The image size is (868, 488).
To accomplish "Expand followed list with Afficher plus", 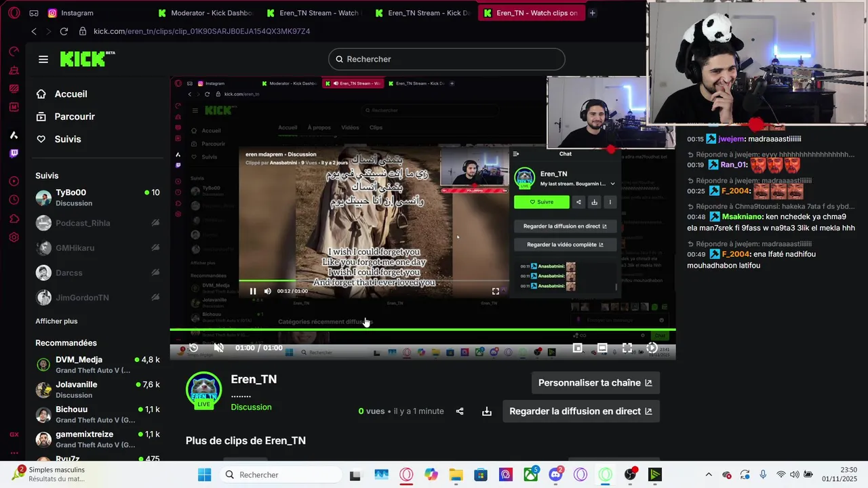I will [56, 321].
